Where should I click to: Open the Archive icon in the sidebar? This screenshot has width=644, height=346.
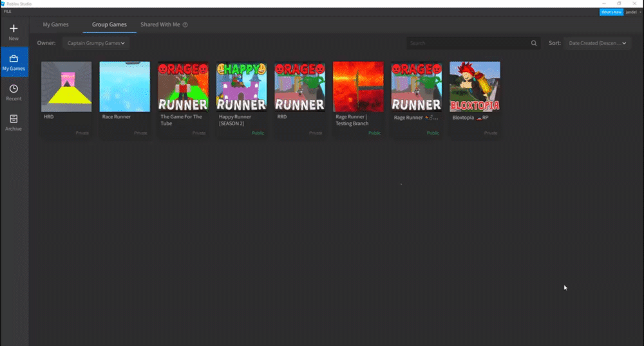click(x=14, y=119)
